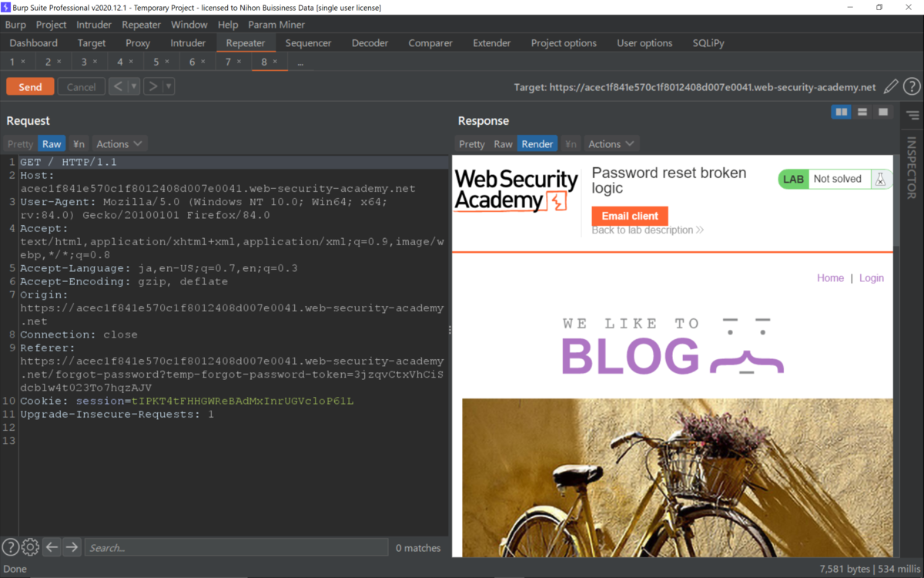The height and width of the screenshot is (578, 924).
Task: Switch response view to Pretty
Action: pyautogui.click(x=472, y=144)
